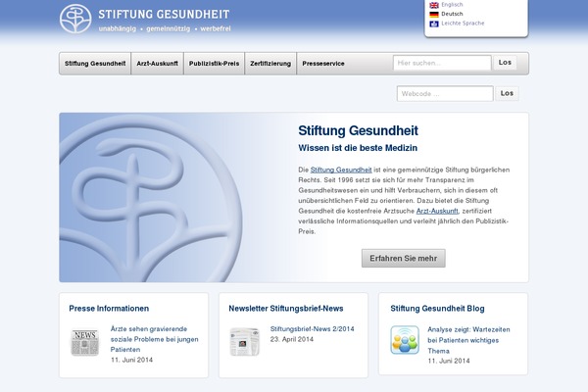Click the German flag icon beside Deutsch
Viewport: 588px width, 392px height.
point(434,15)
